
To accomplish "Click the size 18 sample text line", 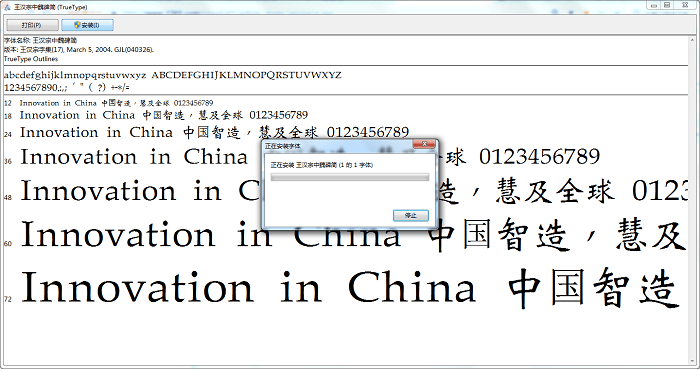I will (x=163, y=115).
